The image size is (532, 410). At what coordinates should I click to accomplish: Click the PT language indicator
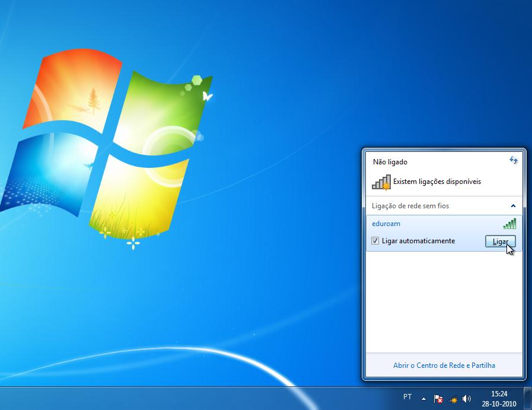point(407,397)
